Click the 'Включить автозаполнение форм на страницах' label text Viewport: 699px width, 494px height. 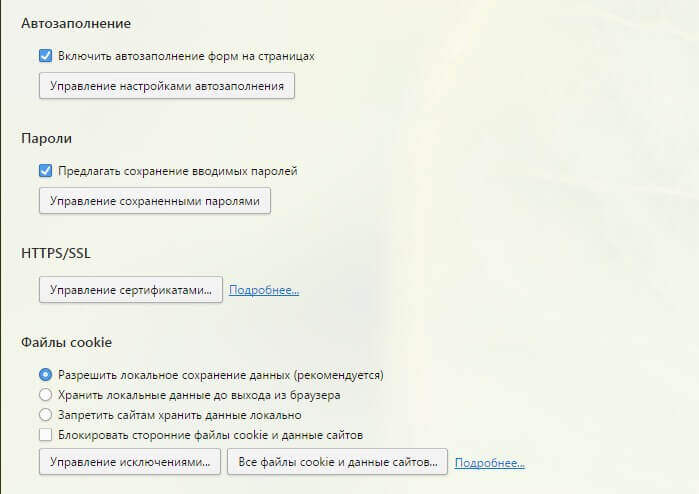[186, 56]
